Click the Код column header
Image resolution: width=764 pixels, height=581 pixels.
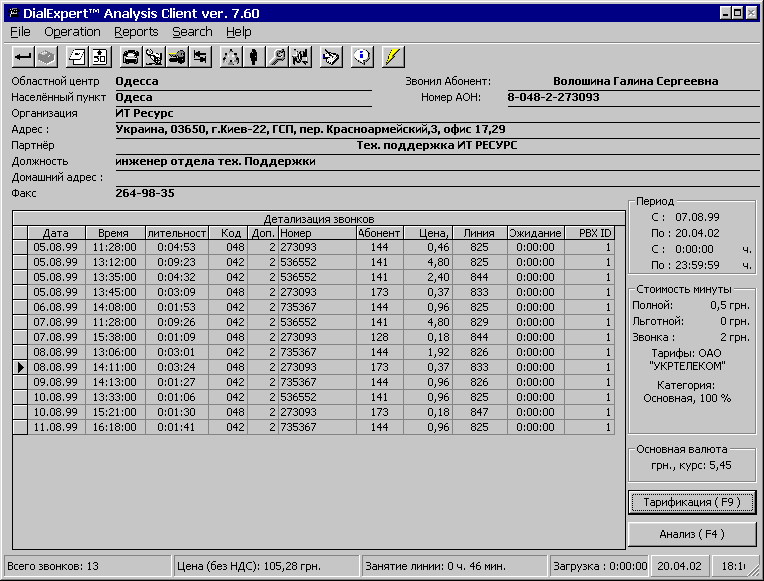pos(228,233)
